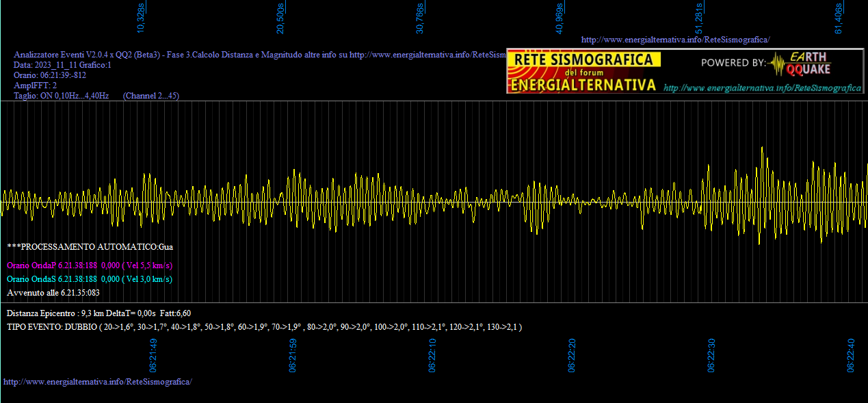Click the 06:21:49 bottom time label
Screen dimensions: 868x403
(154, 355)
